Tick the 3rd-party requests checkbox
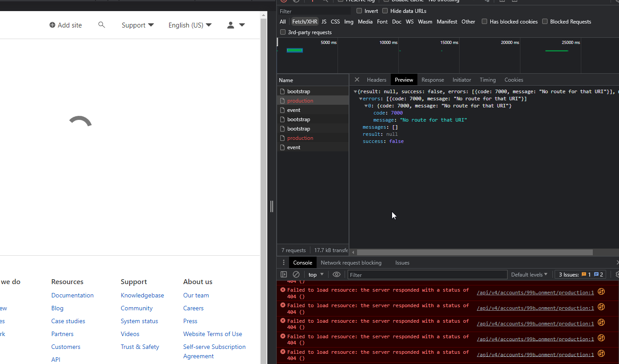The height and width of the screenshot is (364, 619). point(283,32)
